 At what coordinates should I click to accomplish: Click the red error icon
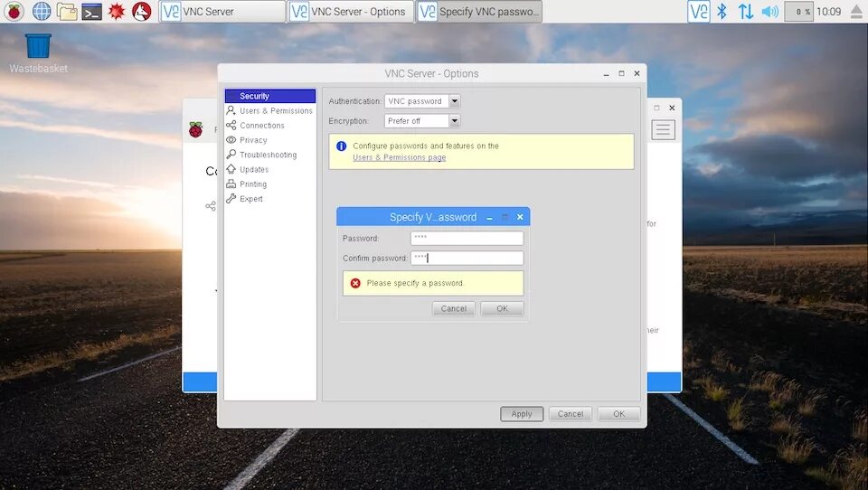coord(355,283)
